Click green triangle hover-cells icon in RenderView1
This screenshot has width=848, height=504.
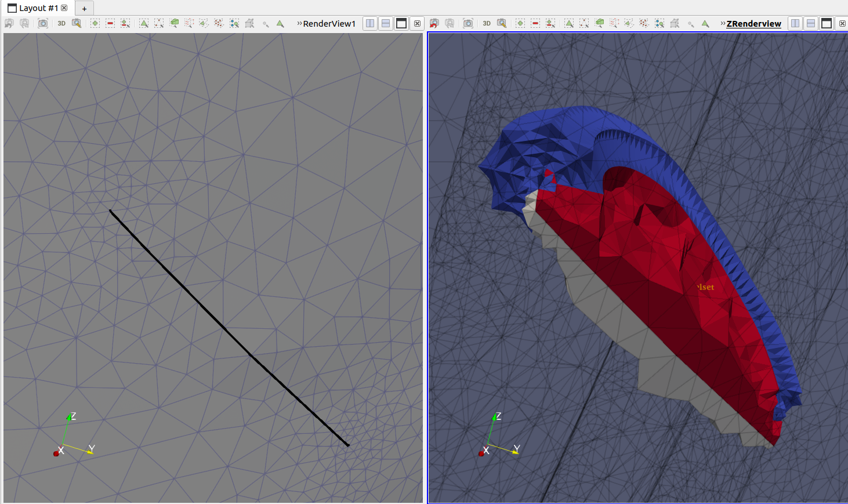click(280, 23)
